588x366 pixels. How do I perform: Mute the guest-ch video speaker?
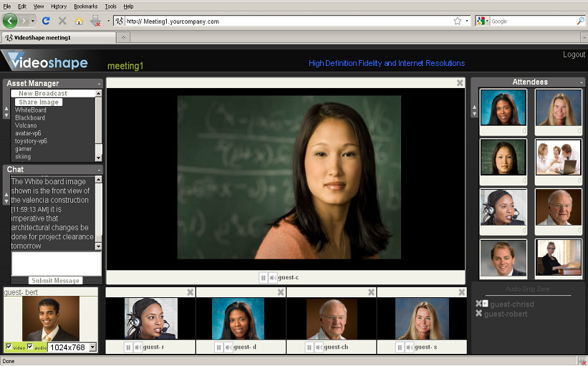coord(319,347)
